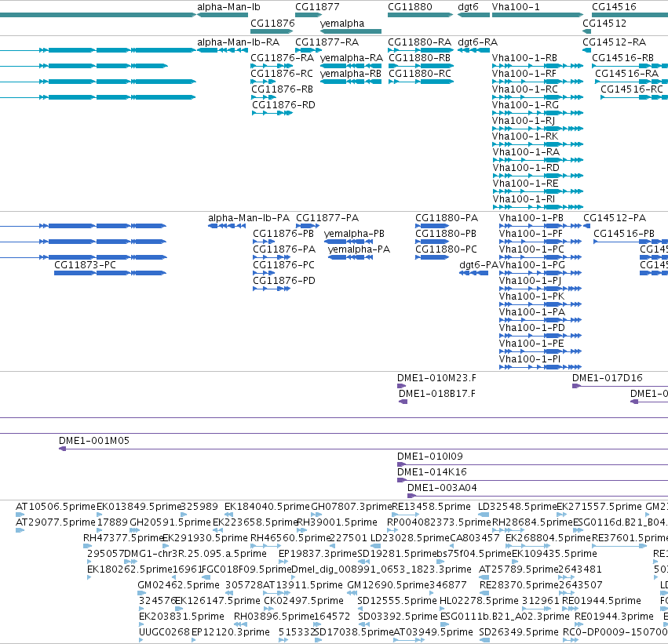
Task: Select transcript Vha100-1-RF
Action: click(524, 74)
